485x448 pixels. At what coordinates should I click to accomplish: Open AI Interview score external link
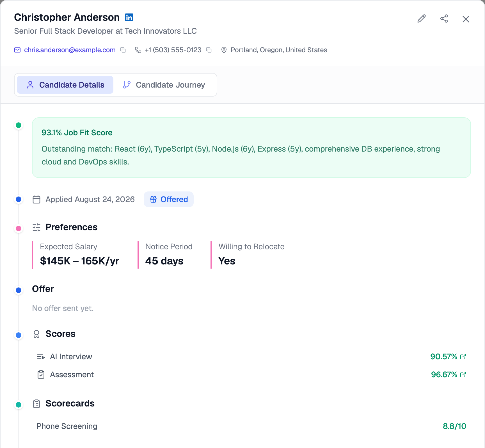(x=463, y=356)
